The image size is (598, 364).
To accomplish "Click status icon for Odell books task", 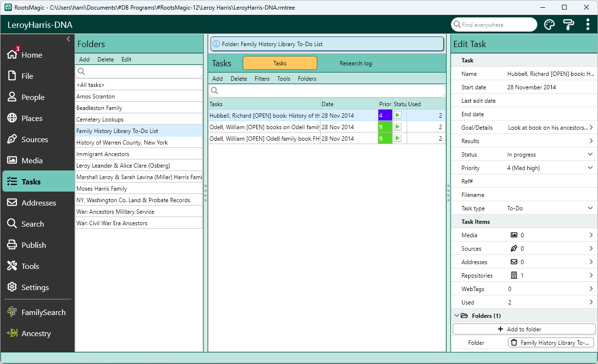I will pyautogui.click(x=398, y=127).
